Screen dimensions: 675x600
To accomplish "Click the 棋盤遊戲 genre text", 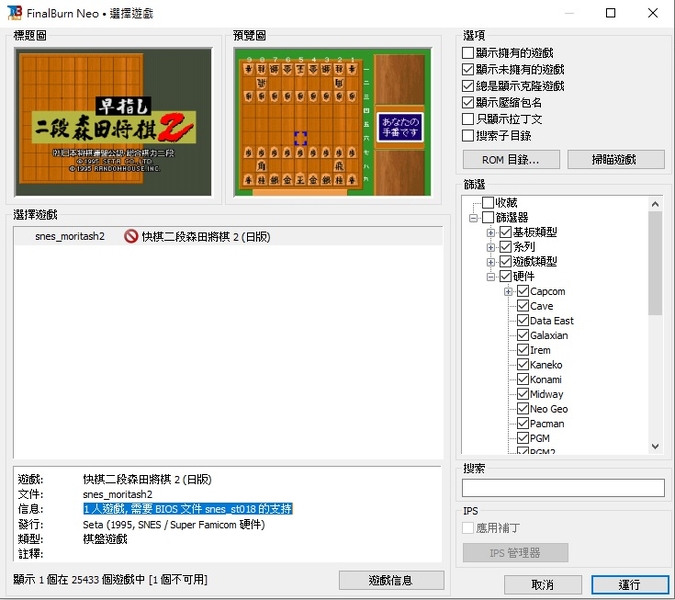I will pyautogui.click(x=105, y=539).
